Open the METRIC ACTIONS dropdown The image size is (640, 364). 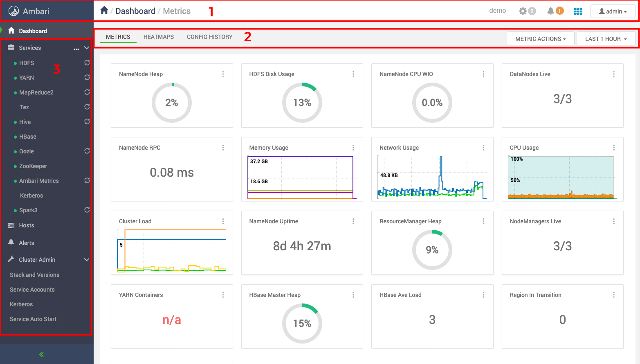540,38
